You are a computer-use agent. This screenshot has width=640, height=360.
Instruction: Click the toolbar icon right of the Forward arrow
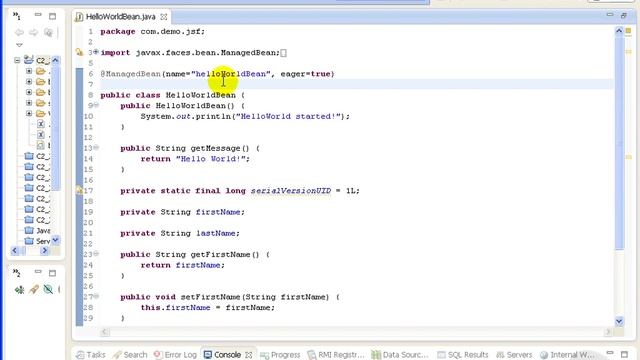tap(48, 32)
